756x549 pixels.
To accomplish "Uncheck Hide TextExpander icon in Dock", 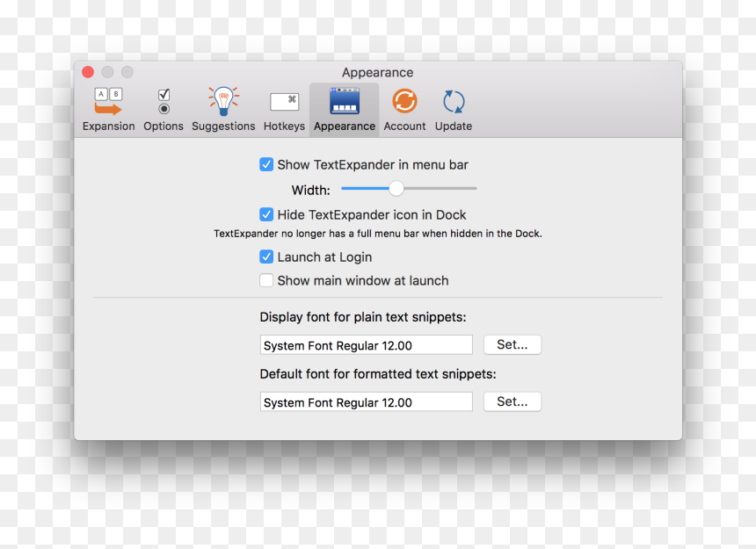I will 266,215.
